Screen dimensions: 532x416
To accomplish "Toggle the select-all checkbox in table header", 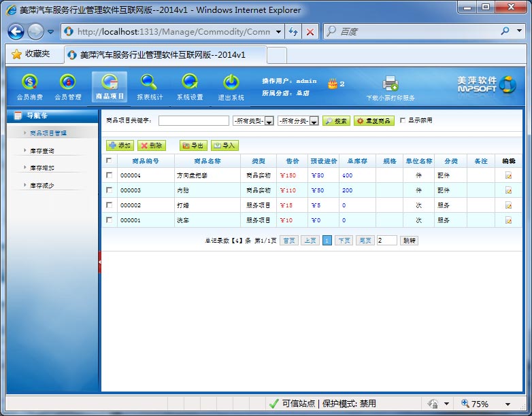I will point(109,160).
